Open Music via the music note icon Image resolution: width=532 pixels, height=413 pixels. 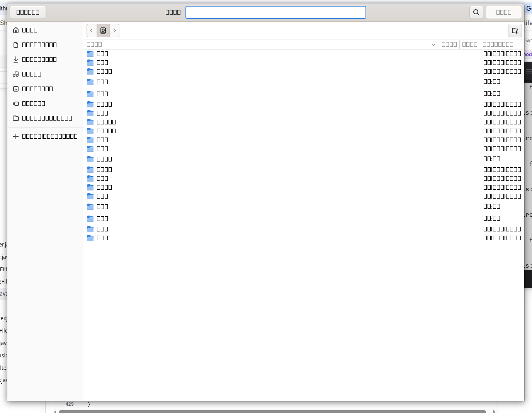[x=16, y=74]
